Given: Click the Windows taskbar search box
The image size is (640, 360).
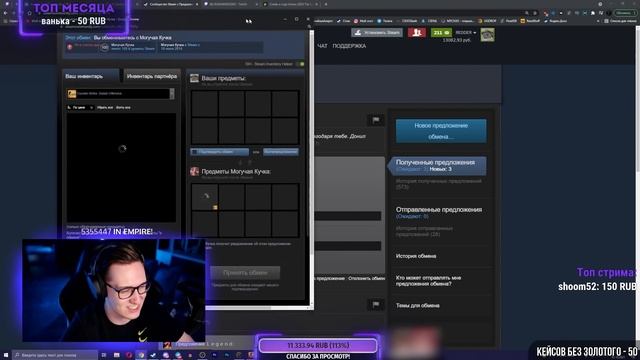Looking at the screenshot, I should [x=55, y=355].
